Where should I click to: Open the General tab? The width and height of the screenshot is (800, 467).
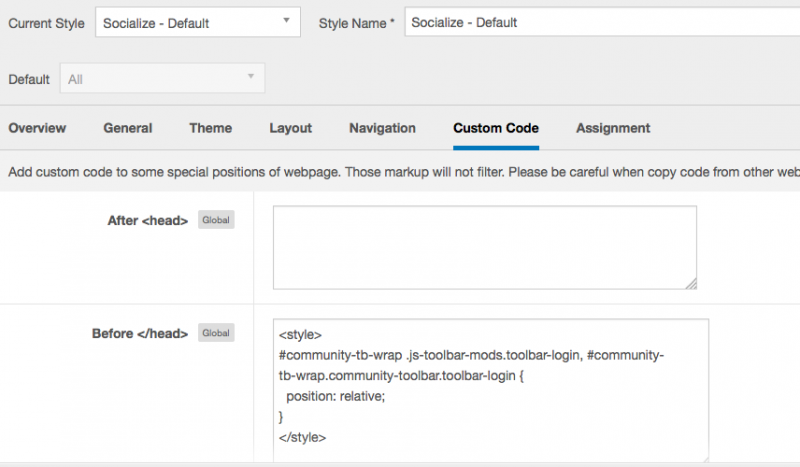[128, 128]
